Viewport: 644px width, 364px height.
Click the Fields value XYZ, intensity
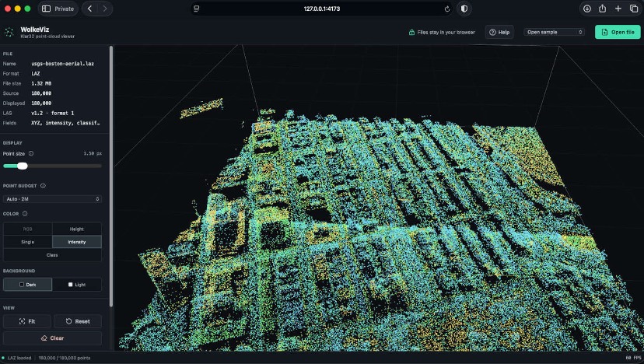(x=65, y=123)
